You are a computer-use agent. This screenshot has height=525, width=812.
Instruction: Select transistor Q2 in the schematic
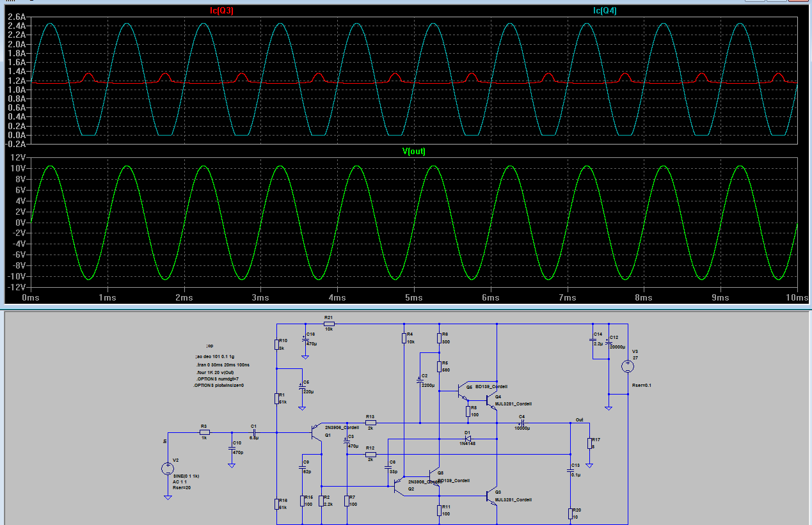pos(398,486)
